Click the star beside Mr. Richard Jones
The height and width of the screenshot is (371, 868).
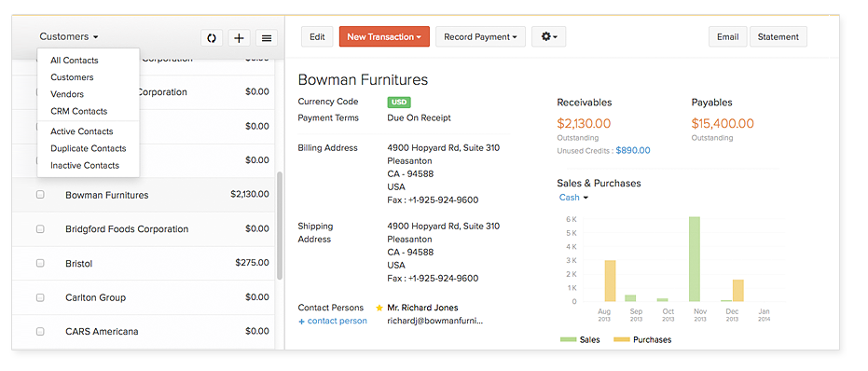tap(379, 308)
